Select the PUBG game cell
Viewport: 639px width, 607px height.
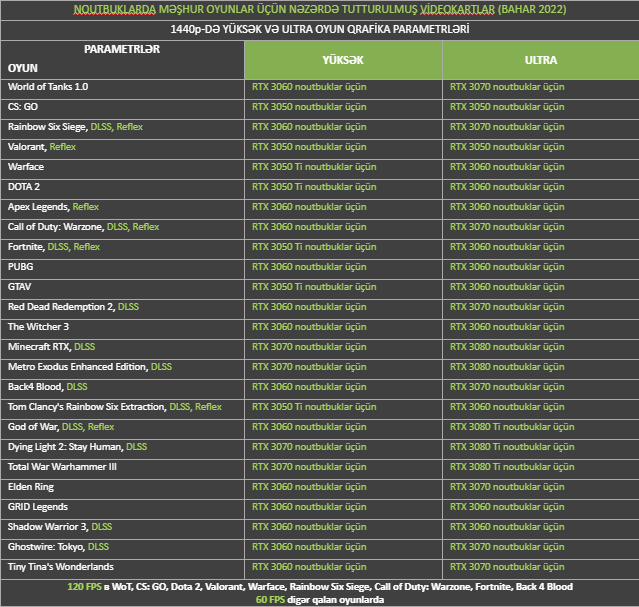click(122, 269)
